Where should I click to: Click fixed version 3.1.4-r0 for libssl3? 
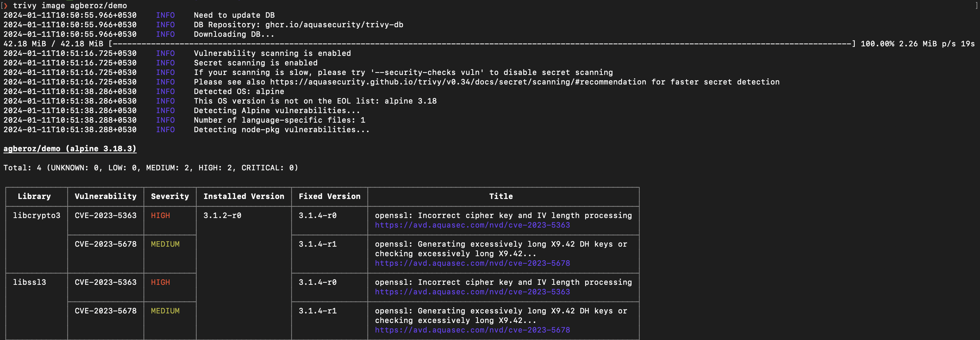tap(317, 282)
